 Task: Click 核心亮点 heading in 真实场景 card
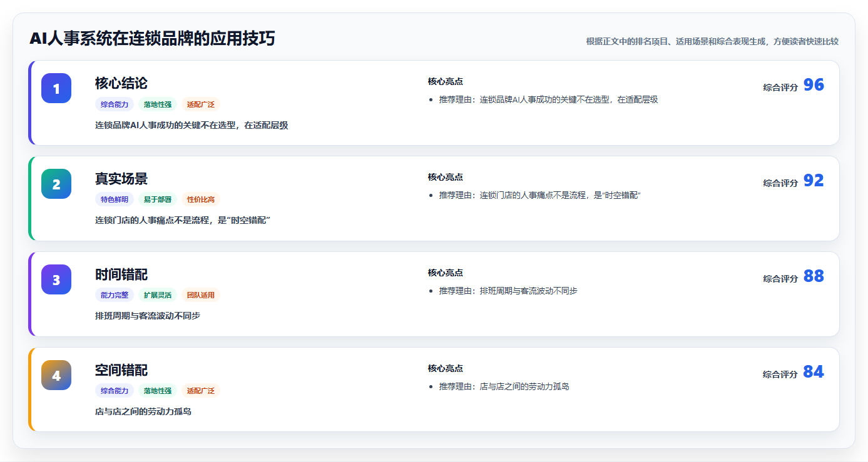[446, 178]
